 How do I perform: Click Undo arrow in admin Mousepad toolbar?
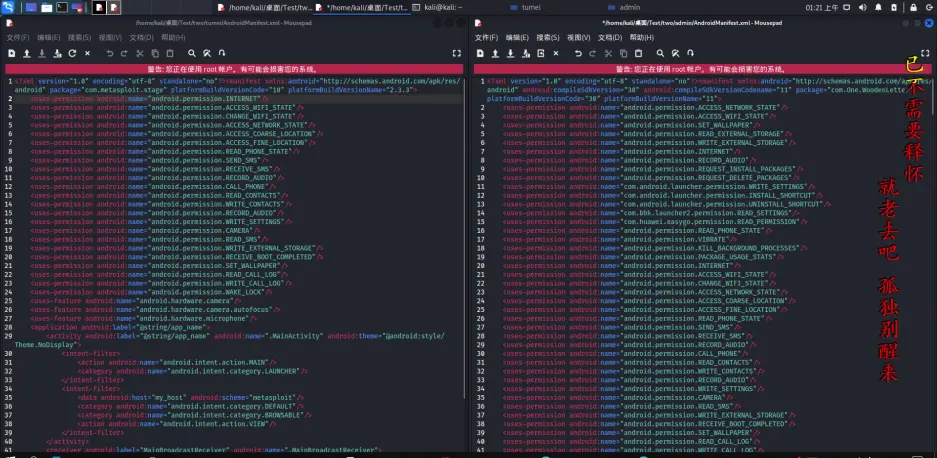coord(576,52)
